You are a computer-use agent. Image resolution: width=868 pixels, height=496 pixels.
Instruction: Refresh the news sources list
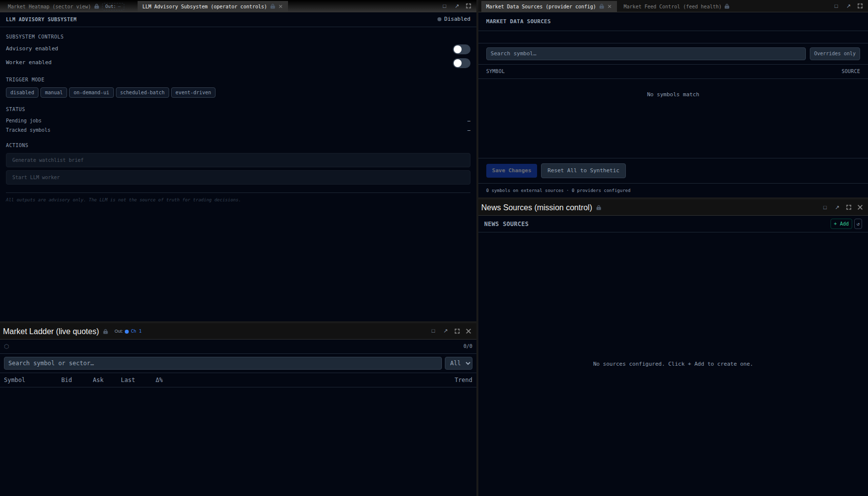click(x=858, y=224)
